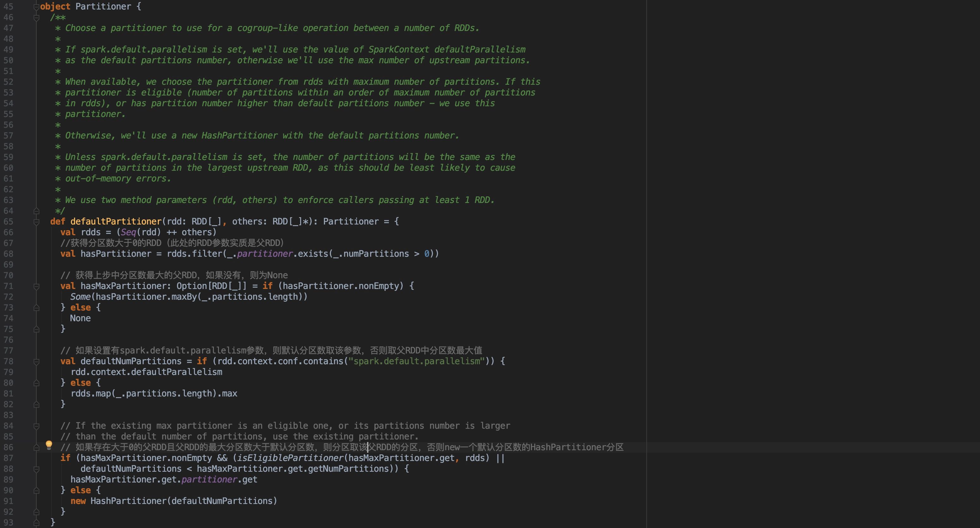Click the fold end marker on line 75

pyautogui.click(x=37, y=329)
